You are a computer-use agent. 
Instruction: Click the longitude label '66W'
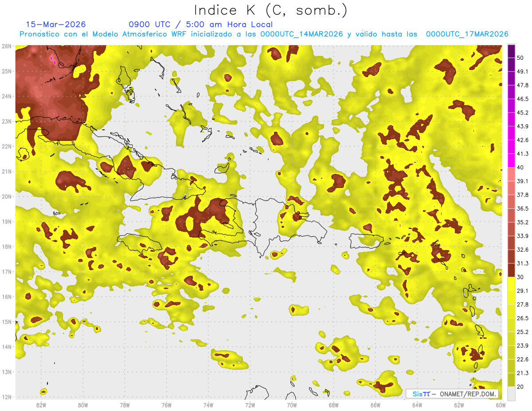375,405
